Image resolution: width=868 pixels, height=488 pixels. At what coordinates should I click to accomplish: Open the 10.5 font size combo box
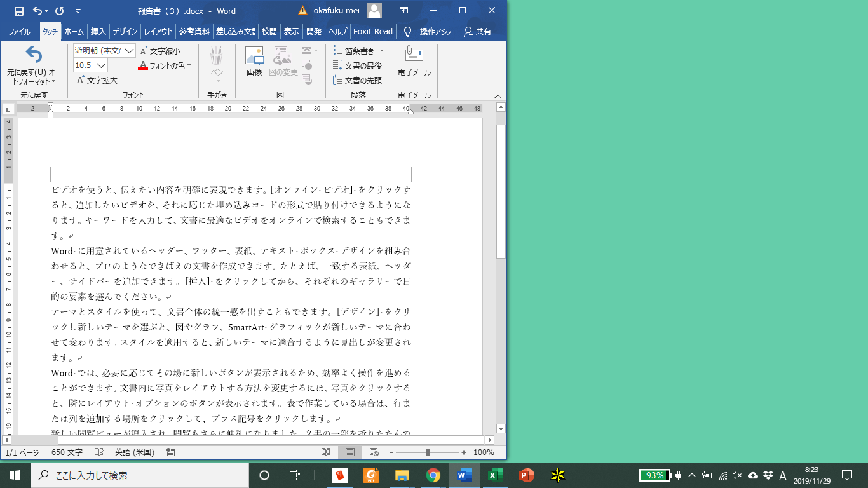point(90,65)
